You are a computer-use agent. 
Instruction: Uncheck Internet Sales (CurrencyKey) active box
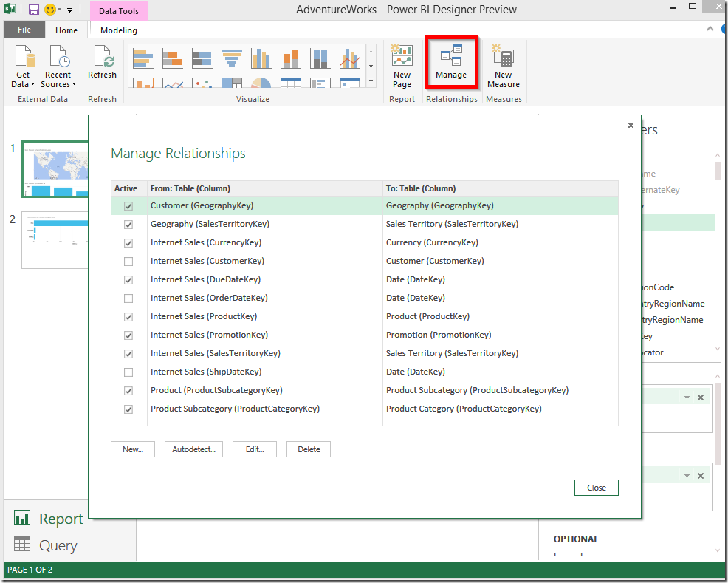[x=128, y=243]
